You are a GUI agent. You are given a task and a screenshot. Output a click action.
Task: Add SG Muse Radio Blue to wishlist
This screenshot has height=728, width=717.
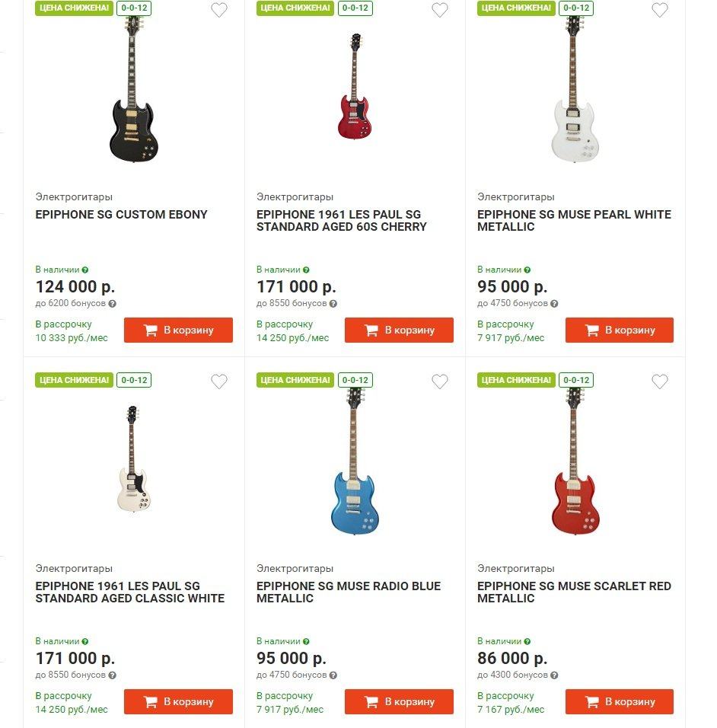pyautogui.click(x=440, y=382)
